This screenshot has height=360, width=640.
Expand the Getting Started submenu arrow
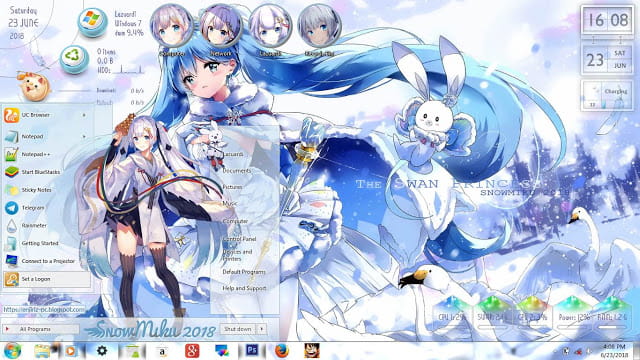(x=84, y=243)
